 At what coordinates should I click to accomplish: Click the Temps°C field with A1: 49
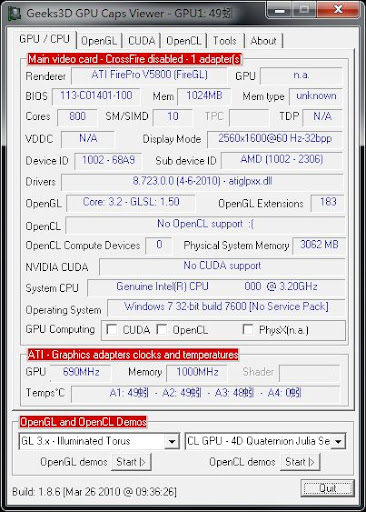coord(206,394)
